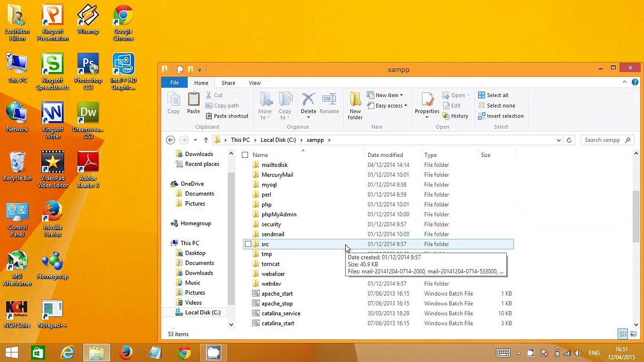This screenshot has height=362, width=644.
Task: Select the mysql folder
Action: coord(269,185)
